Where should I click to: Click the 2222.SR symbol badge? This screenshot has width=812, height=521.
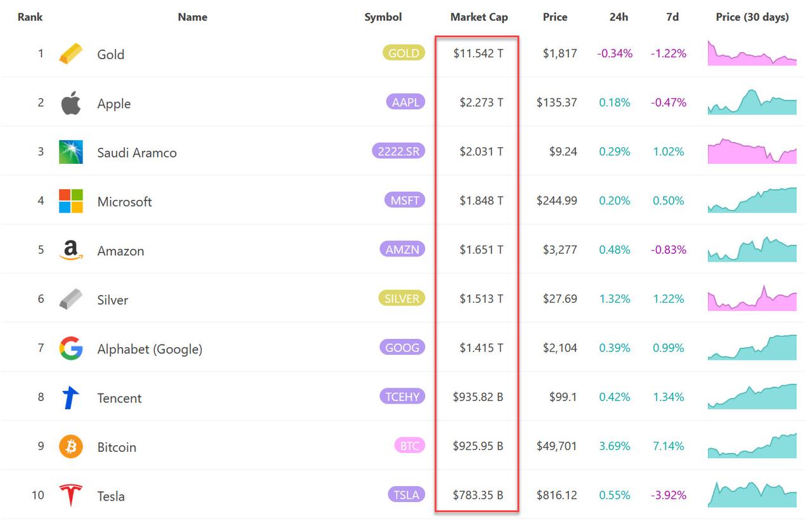(x=398, y=151)
